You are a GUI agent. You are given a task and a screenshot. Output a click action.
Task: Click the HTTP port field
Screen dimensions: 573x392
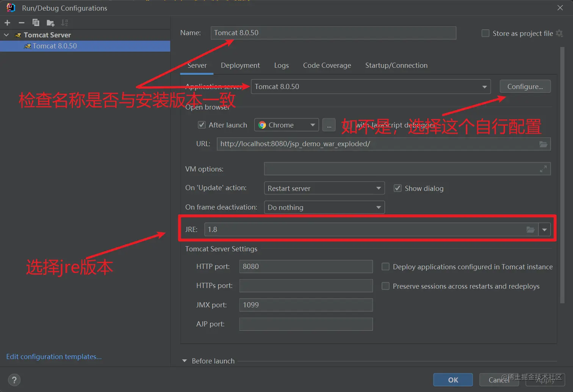(x=306, y=267)
